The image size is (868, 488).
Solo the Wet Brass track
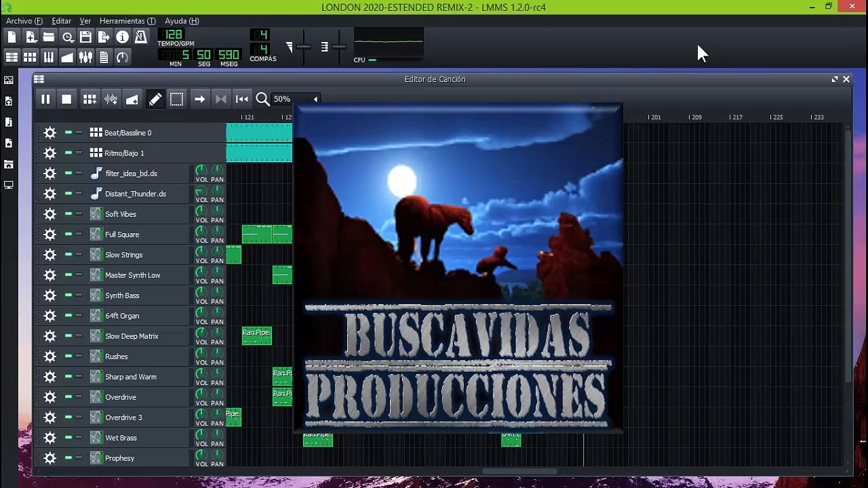click(x=79, y=438)
